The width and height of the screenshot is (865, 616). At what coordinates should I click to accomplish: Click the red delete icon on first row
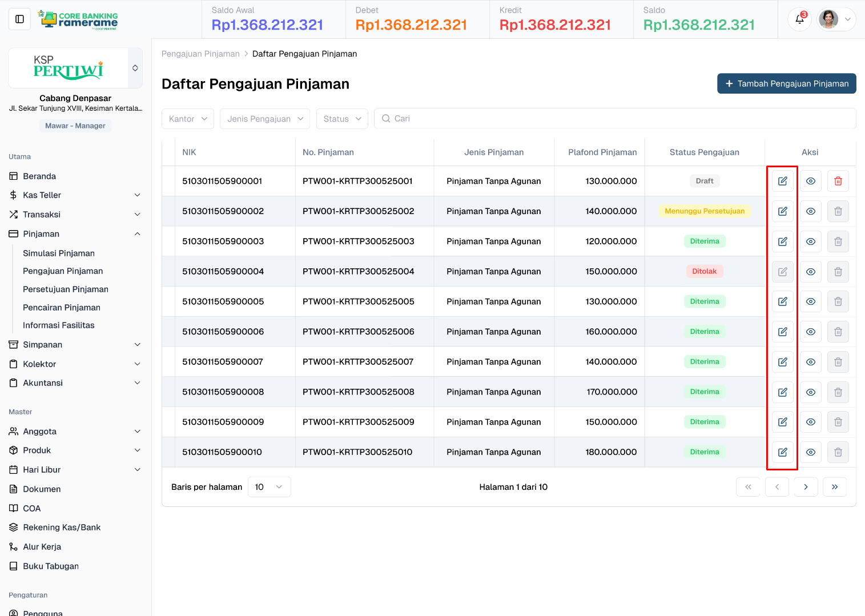pyautogui.click(x=838, y=181)
